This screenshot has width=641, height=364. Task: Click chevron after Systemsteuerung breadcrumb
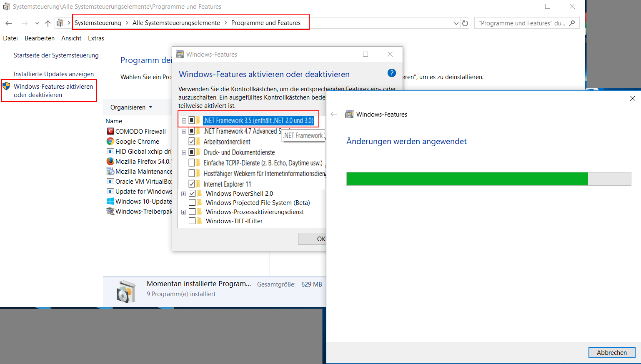point(127,23)
